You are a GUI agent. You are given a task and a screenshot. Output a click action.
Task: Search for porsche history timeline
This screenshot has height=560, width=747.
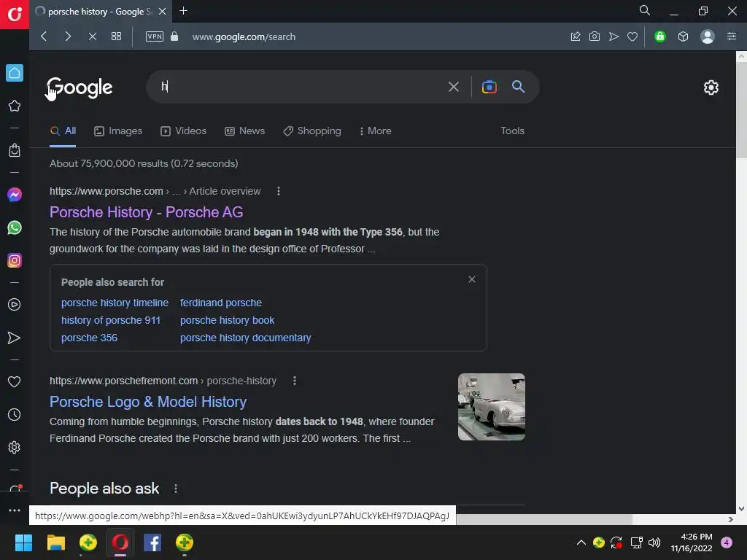[x=115, y=303]
